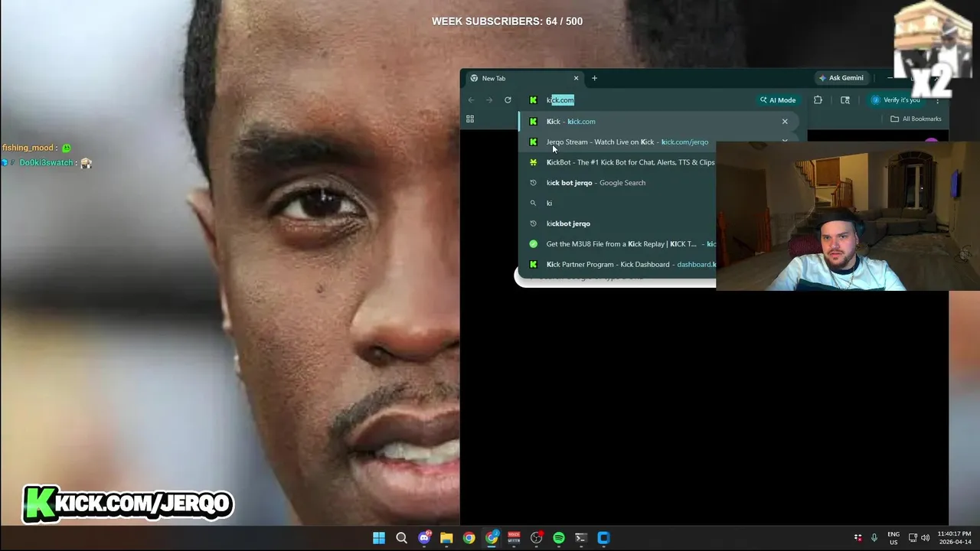Select the New Tab browser tab
Image resolution: width=980 pixels, height=551 pixels.
[524, 78]
